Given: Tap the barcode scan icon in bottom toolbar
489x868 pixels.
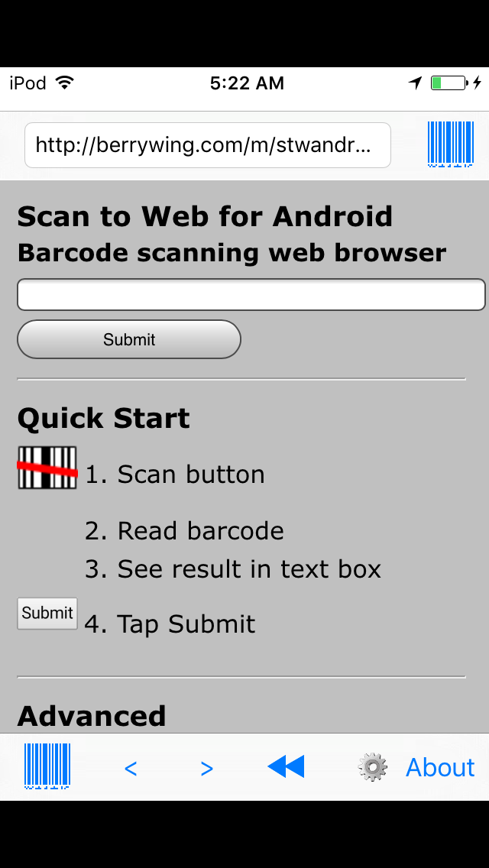Looking at the screenshot, I should 47,766.
